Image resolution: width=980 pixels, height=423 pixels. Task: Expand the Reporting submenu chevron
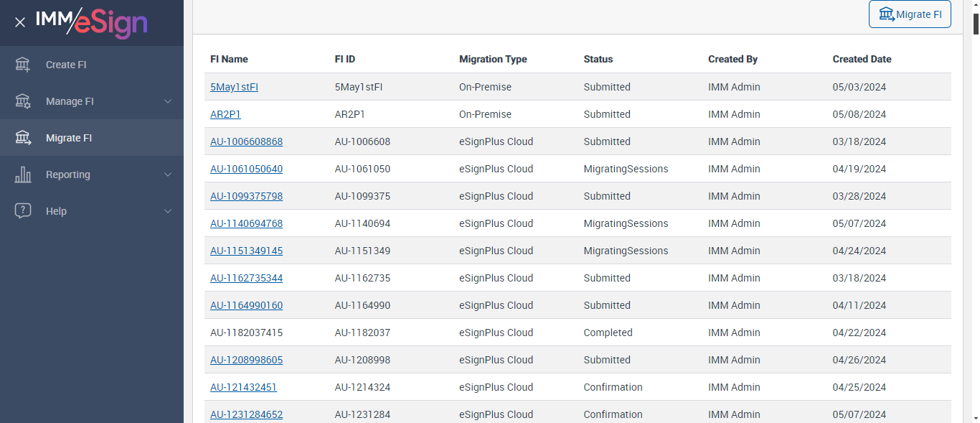pyautogui.click(x=168, y=175)
